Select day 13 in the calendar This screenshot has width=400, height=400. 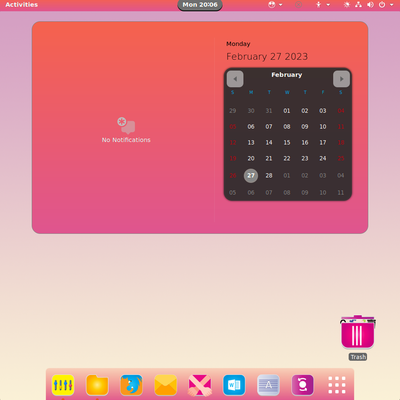[x=251, y=143]
